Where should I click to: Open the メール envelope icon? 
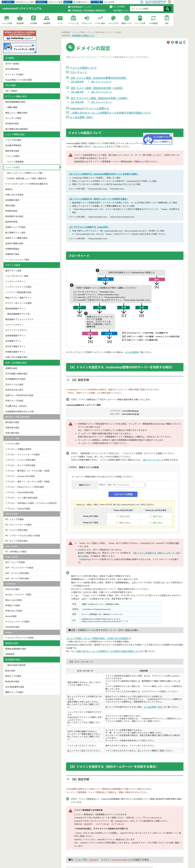pyautogui.click(x=60, y=20)
